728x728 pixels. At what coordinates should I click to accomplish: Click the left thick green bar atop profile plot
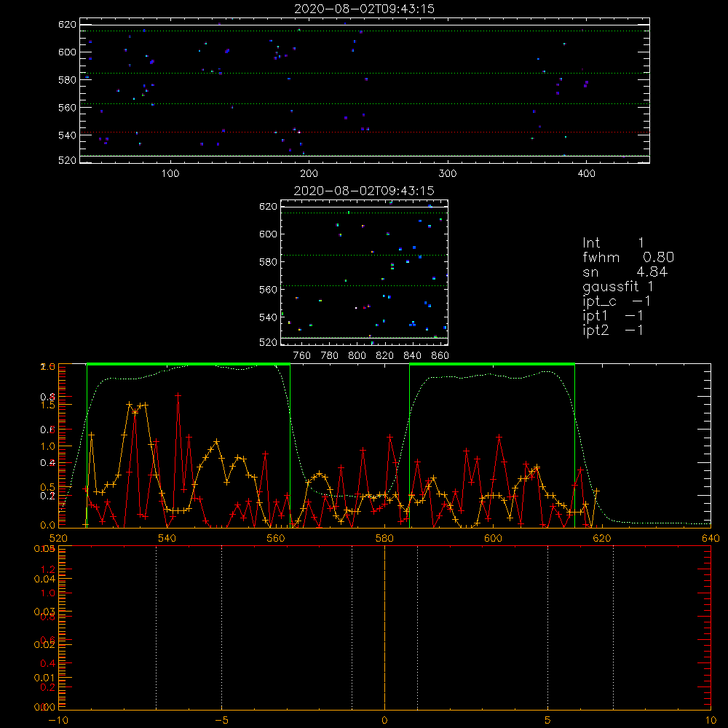(189, 364)
